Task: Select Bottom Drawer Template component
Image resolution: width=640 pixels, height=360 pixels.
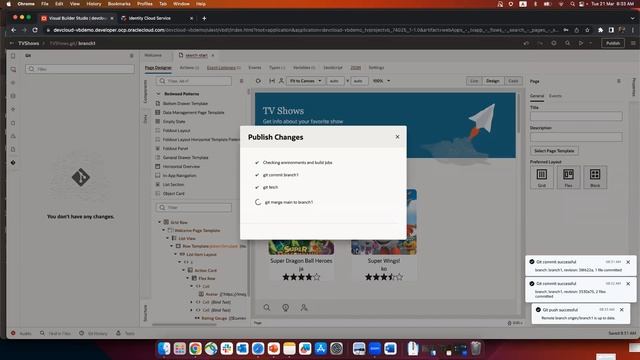Action: 185,103
